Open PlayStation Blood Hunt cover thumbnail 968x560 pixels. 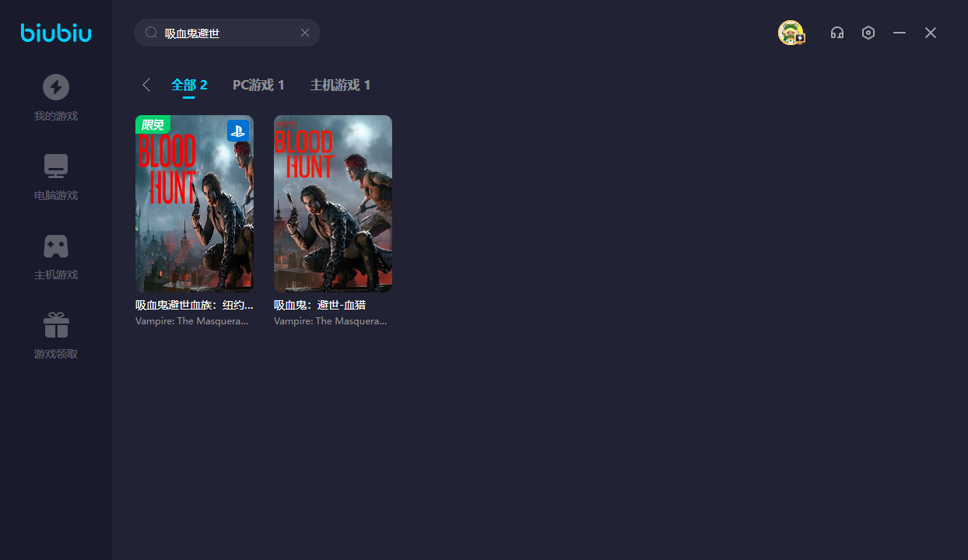[x=195, y=204]
